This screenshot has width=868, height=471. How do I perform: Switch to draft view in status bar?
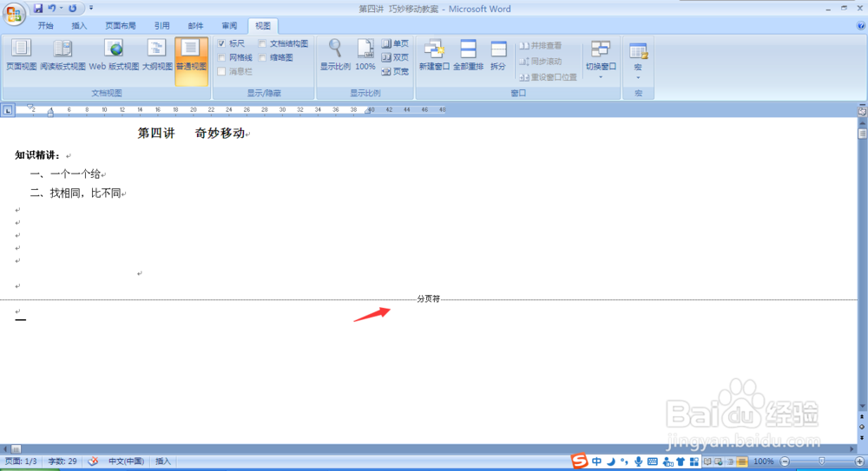[x=742, y=461]
